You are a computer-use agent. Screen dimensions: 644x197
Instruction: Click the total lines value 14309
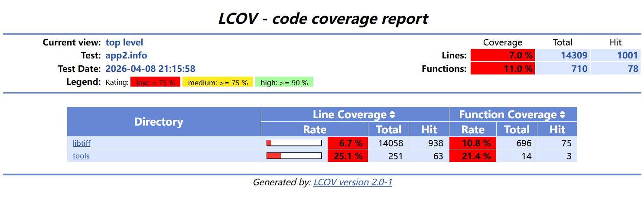point(574,55)
